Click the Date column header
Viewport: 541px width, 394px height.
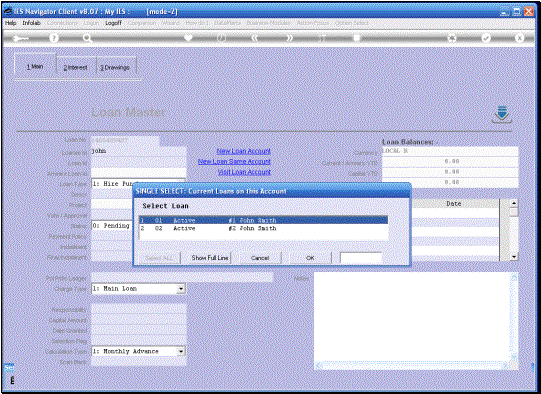[454, 204]
